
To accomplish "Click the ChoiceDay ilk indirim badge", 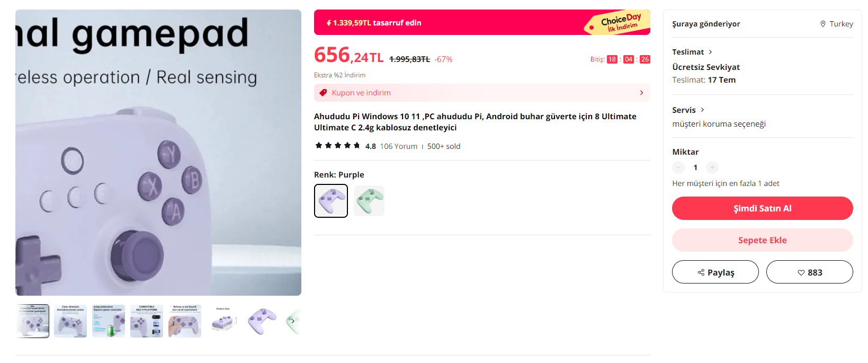I will pyautogui.click(x=618, y=23).
